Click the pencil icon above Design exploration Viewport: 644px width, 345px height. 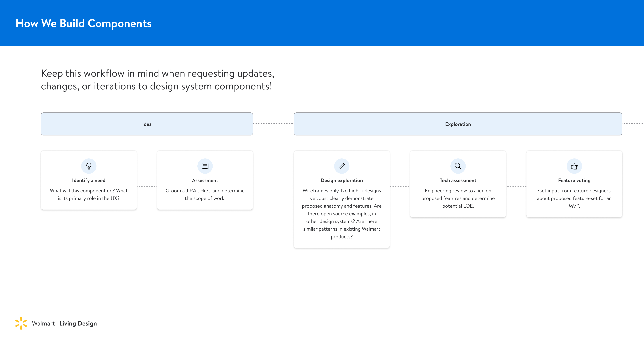pyautogui.click(x=341, y=166)
